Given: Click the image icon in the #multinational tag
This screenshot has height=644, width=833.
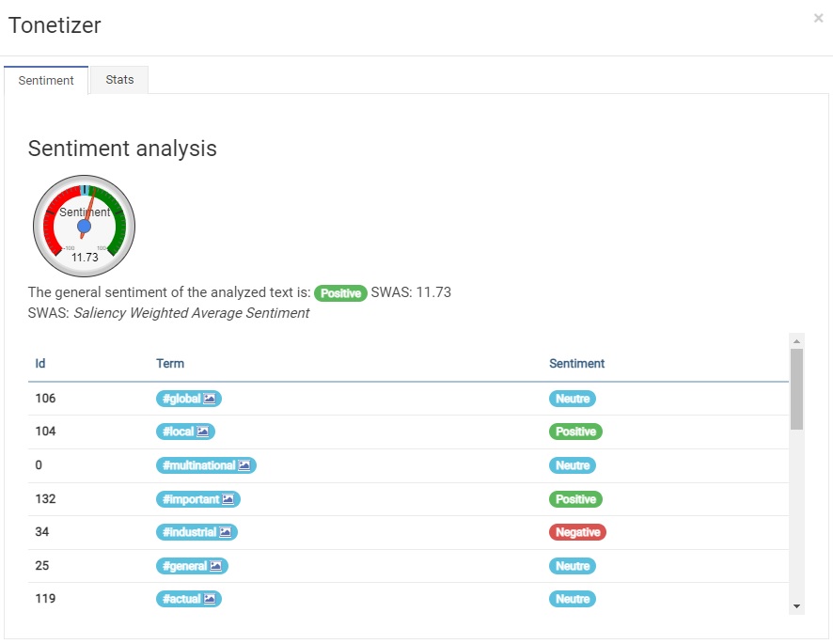Looking at the screenshot, I should pyautogui.click(x=244, y=465).
